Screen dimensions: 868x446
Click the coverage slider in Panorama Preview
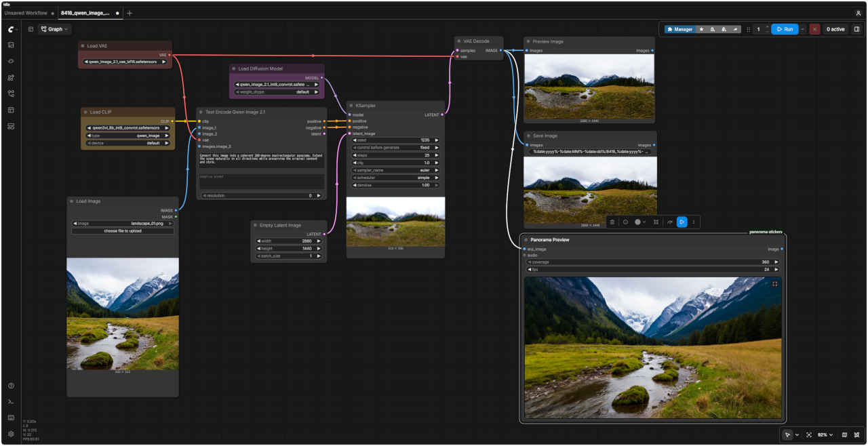click(654, 262)
